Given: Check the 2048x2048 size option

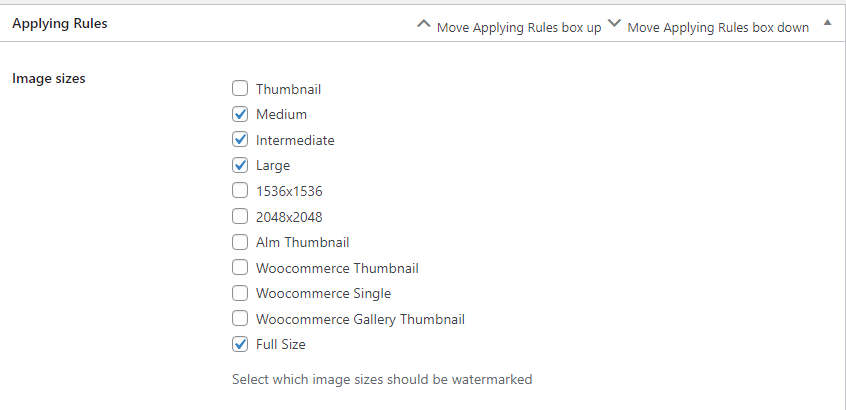Looking at the screenshot, I should [x=240, y=216].
